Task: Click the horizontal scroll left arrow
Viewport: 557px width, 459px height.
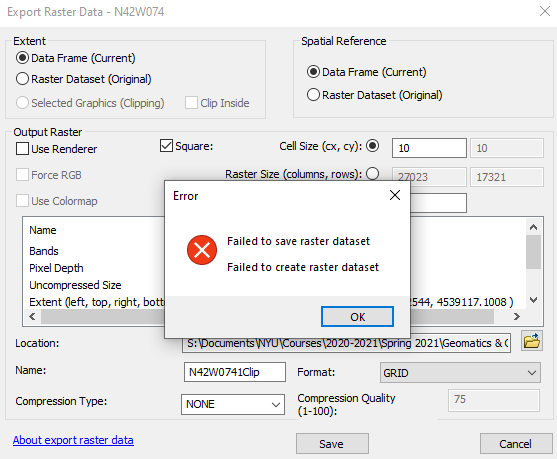Action: [x=32, y=316]
